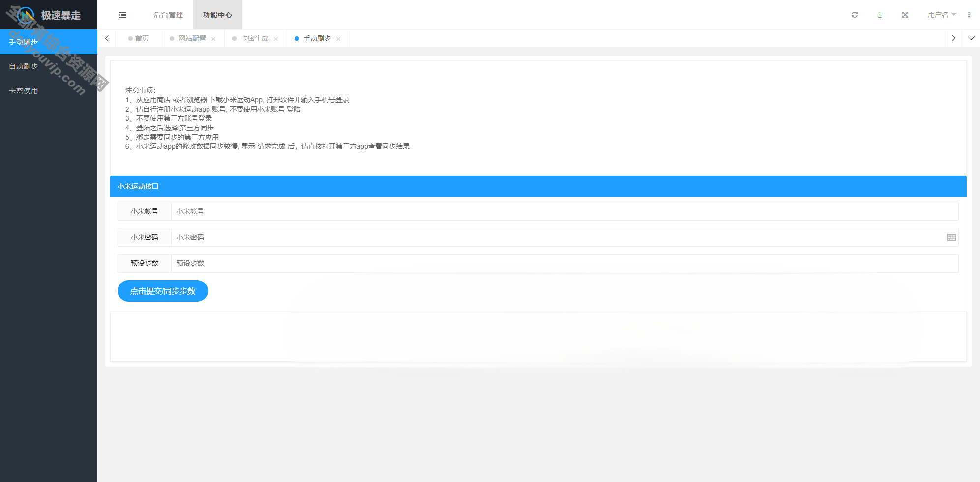Image resolution: width=980 pixels, height=482 pixels.
Task: Select 手动刷步 in the sidebar
Action: pyautogui.click(x=49, y=42)
